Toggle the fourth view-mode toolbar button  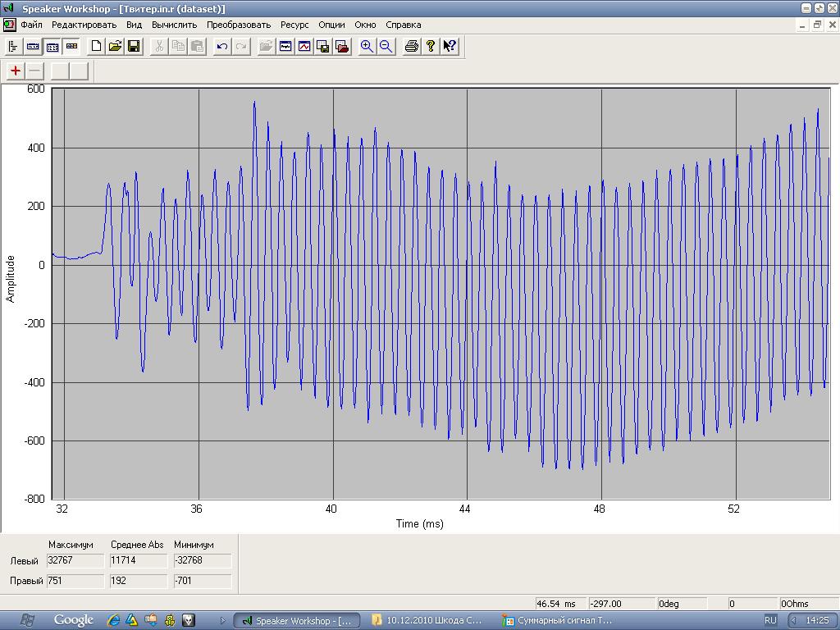click(x=71, y=46)
